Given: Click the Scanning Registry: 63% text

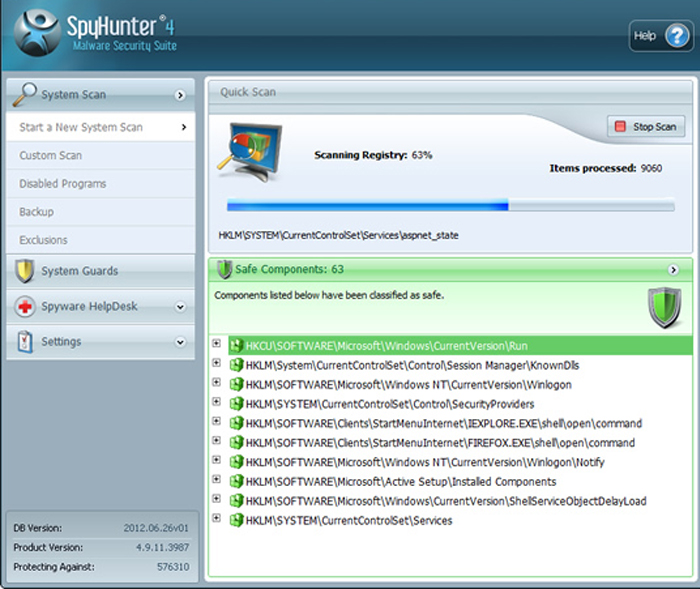Looking at the screenshot, I should coord(373,155).
